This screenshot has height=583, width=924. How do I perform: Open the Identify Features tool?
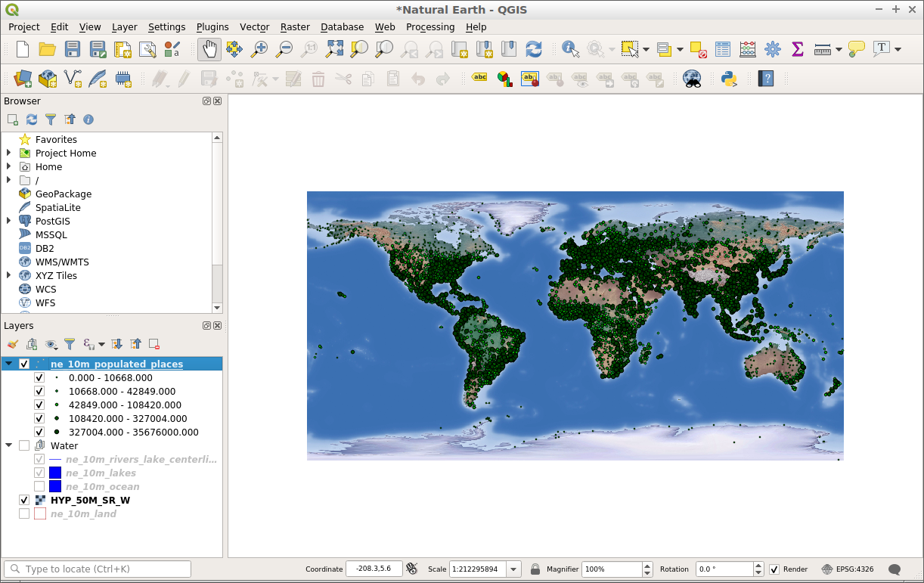coord(570,49)
